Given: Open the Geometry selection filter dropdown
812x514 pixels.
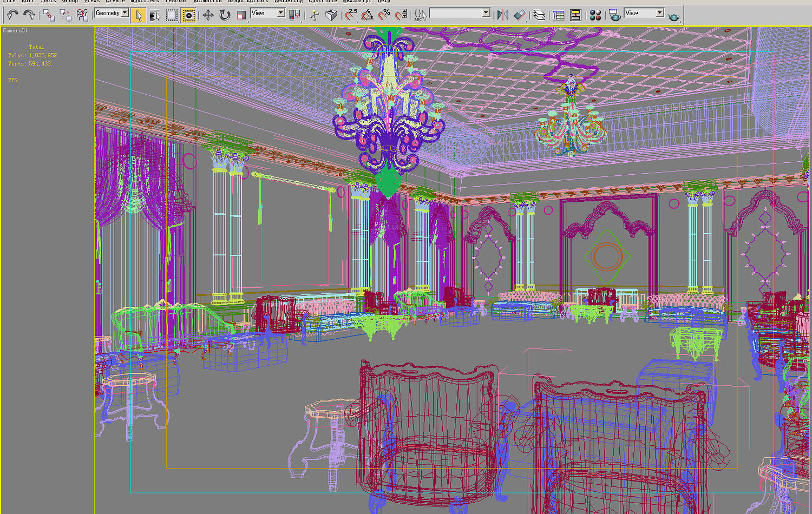Looking at the screenshot, I should tap(123, 12).
